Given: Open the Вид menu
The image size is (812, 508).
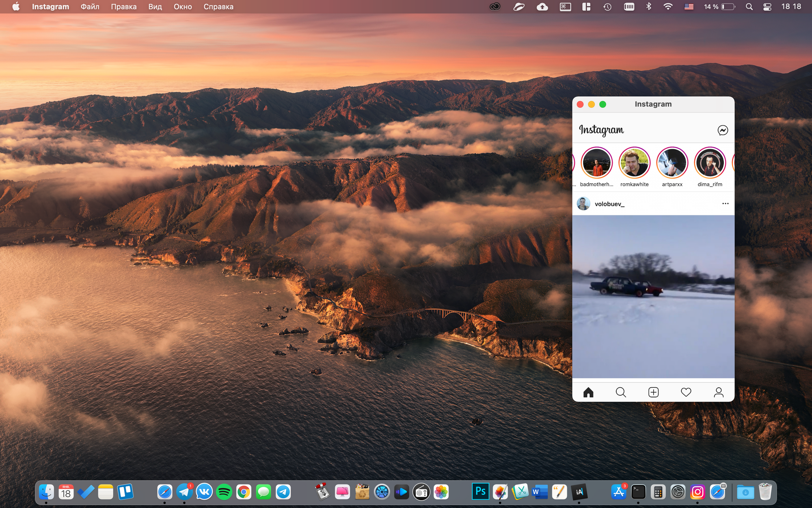Looking at the screenshot, I should tap(155, 7).
